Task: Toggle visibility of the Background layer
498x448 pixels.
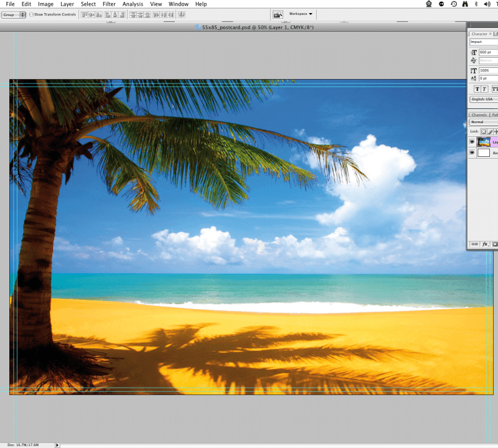Action: click(x=472, y=152)
